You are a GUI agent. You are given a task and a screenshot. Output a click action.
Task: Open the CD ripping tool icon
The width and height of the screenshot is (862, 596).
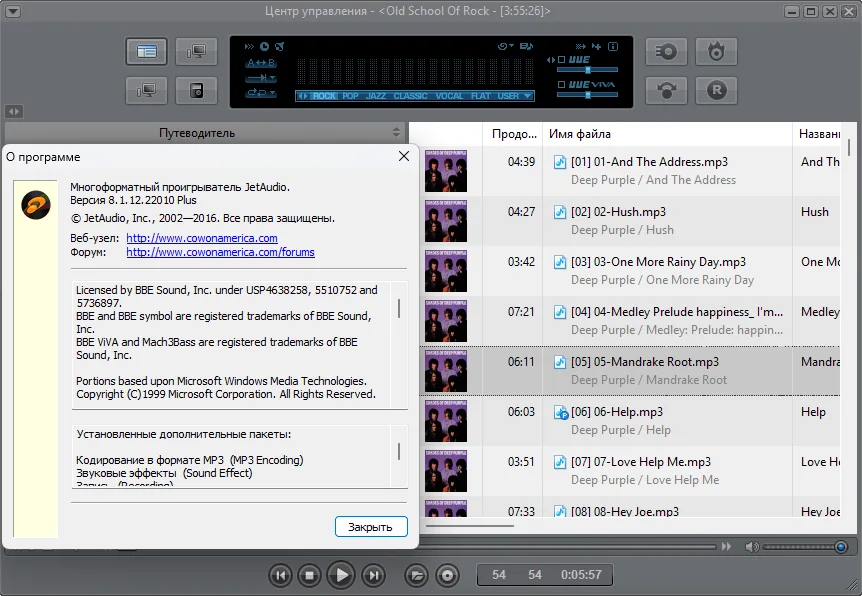(666, 52)
